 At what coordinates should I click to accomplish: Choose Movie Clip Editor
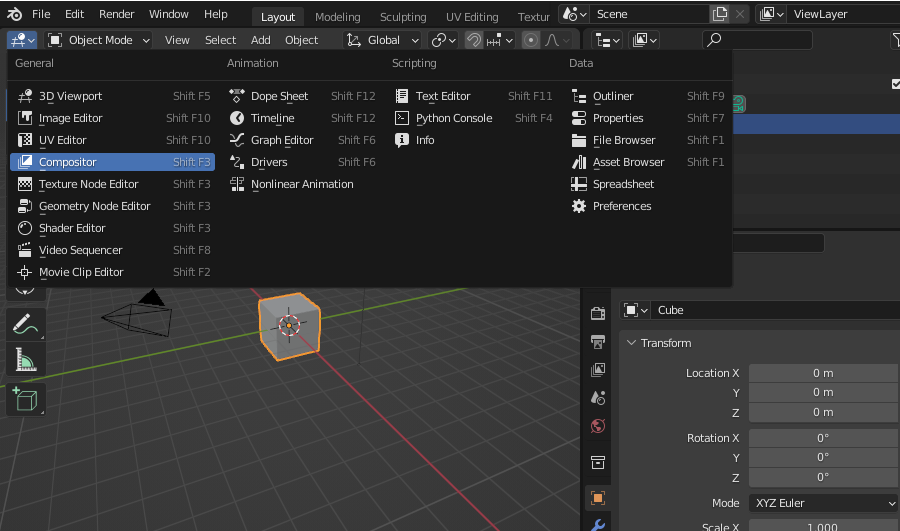pos(112,272)
